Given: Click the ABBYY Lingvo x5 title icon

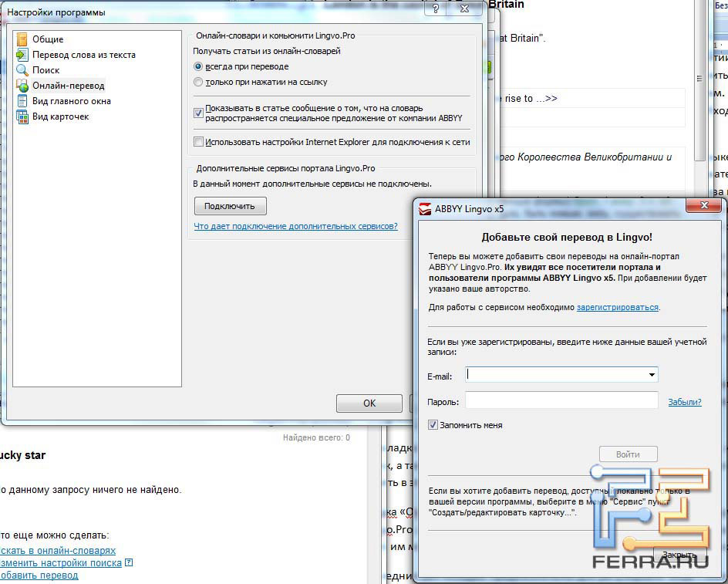Looking at the screenshot, I should point(424,209).
